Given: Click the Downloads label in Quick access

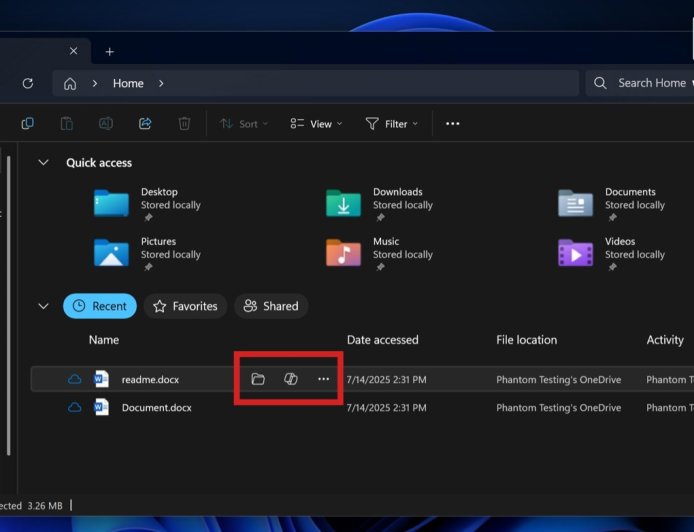Looking at the screenshot, I should [397, 192].
